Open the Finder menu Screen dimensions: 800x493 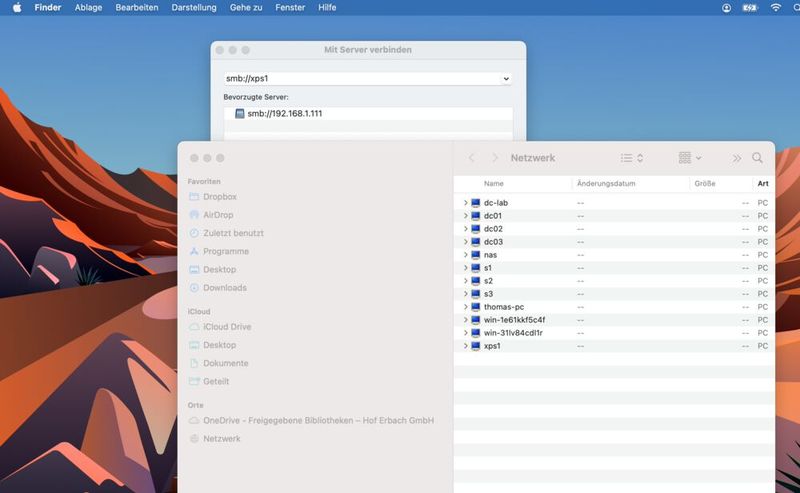(x=48, y=8)
